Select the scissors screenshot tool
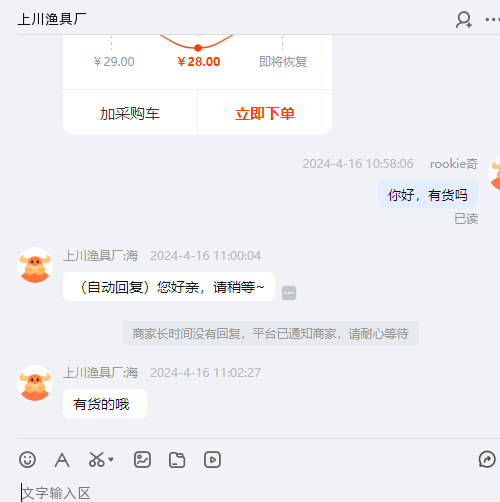Viewport: 500px width, 502px height. click(x=97, y=460)
